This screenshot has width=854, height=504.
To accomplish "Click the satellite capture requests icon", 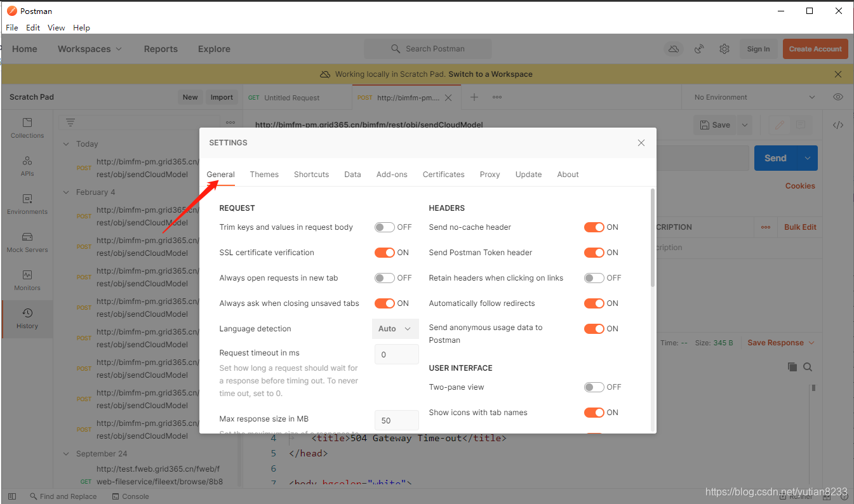I will coord(699,49).
